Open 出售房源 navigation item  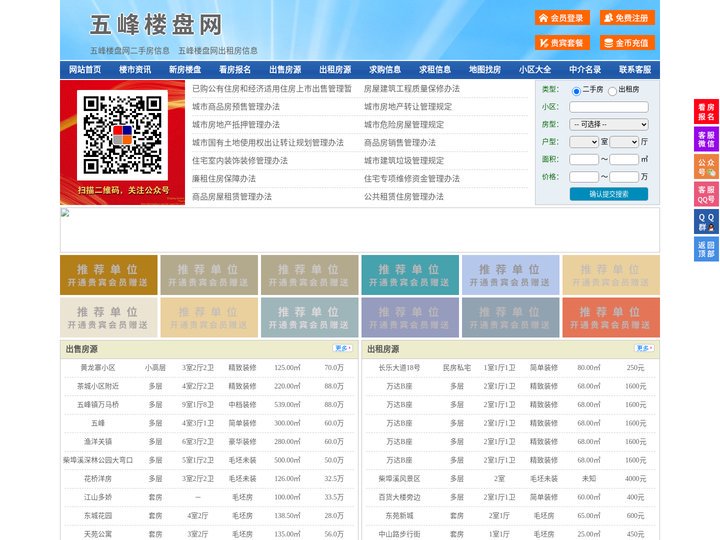(285, 70)
